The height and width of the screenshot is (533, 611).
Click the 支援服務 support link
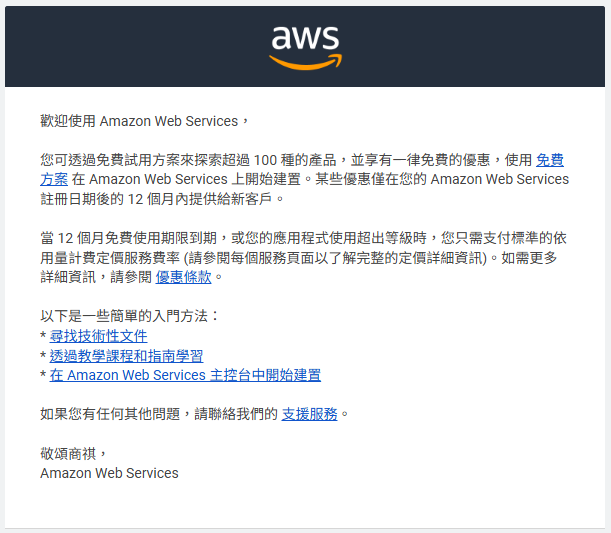point(309,414)
